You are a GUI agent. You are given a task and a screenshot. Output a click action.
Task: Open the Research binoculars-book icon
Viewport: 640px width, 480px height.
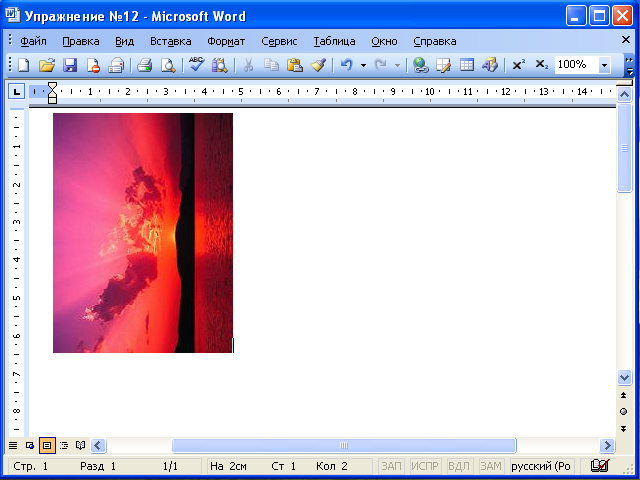pos(220,64)
